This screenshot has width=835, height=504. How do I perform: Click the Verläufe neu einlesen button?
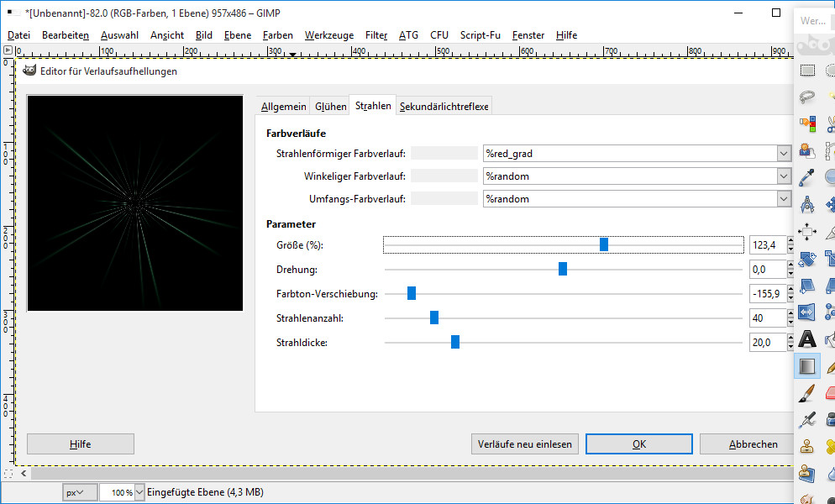point(524,444)
